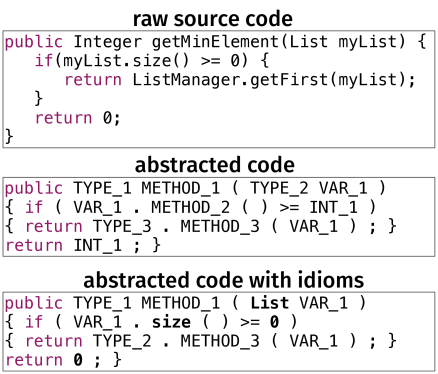Screen dimensions: 438x374
Task: Click 'ListManager.getFirst(myList);' in raw code
Action: [x=274, y=80]
